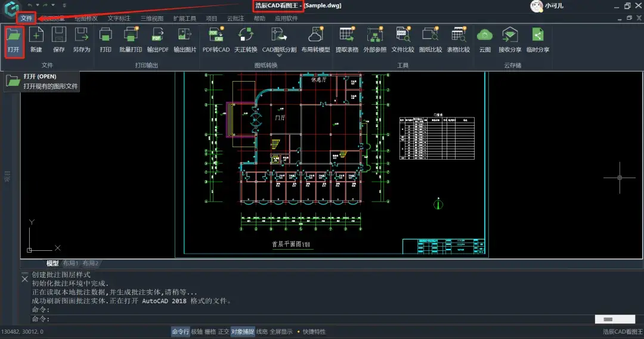This screenshot has width=644, height=339.
Task: Click the user avatar 小可儿
Action: (537, 6)
